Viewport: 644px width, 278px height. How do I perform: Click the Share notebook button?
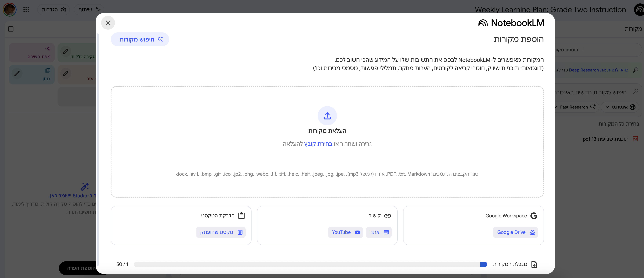pos(89,9)
